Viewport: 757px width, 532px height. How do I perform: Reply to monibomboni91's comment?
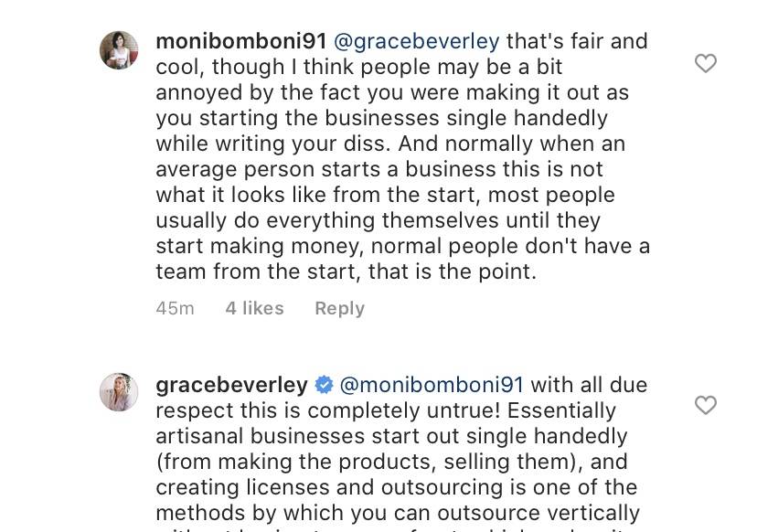point(340,308)
